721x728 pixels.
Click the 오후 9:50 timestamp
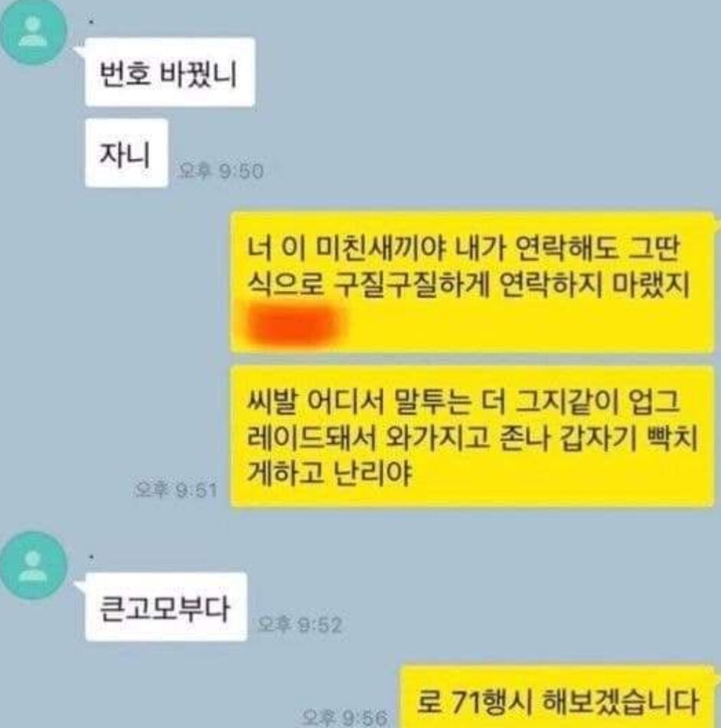(221, 171)
